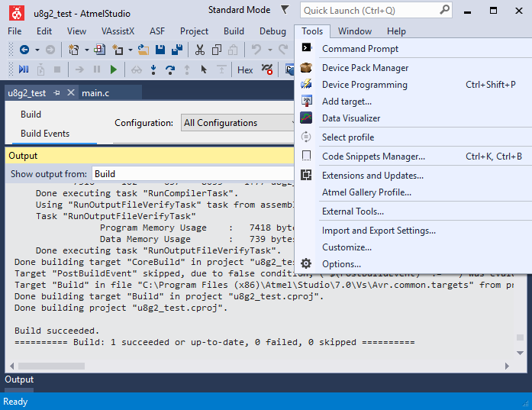Screen dimensions: 532x410
Task: Click the Save All icon in toolbar
Action: (x=175, y=50)
